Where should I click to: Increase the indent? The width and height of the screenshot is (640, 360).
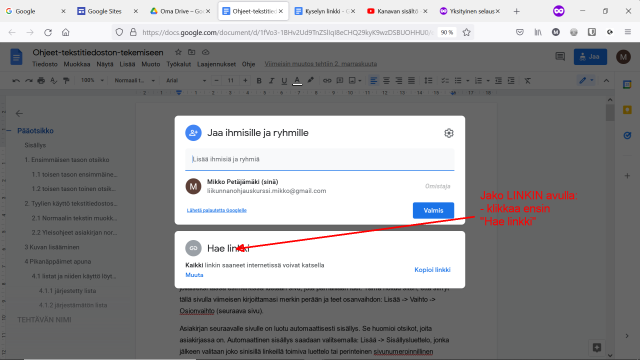coord(511,81)
